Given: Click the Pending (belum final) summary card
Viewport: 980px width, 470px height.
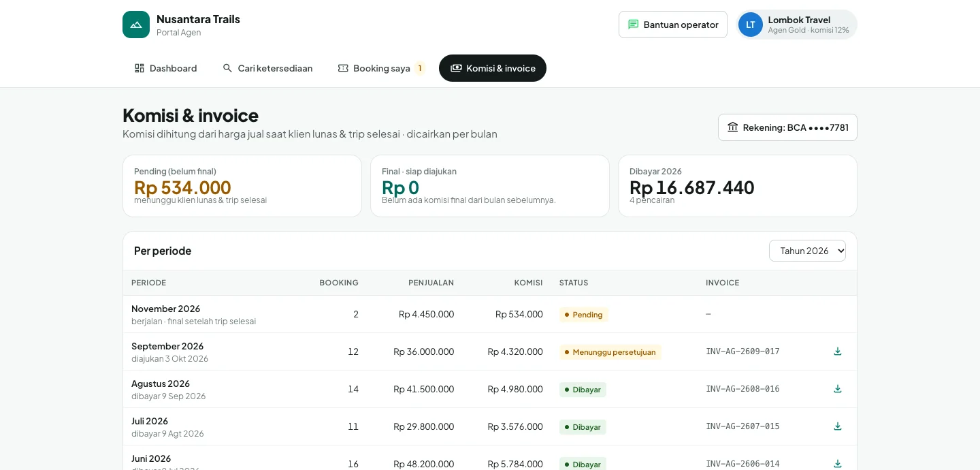Looking at the screenshot, I should point(242,186).
